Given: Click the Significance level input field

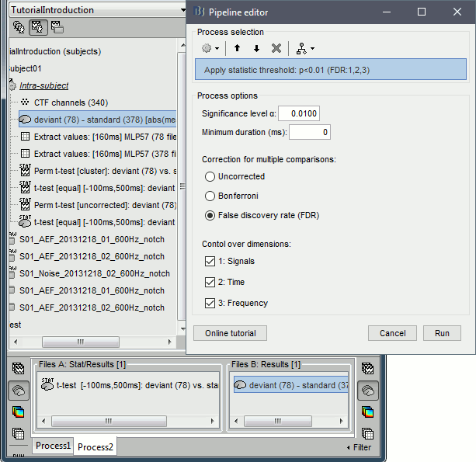Looking at the screenshot, I should click(x=299, y=114).
